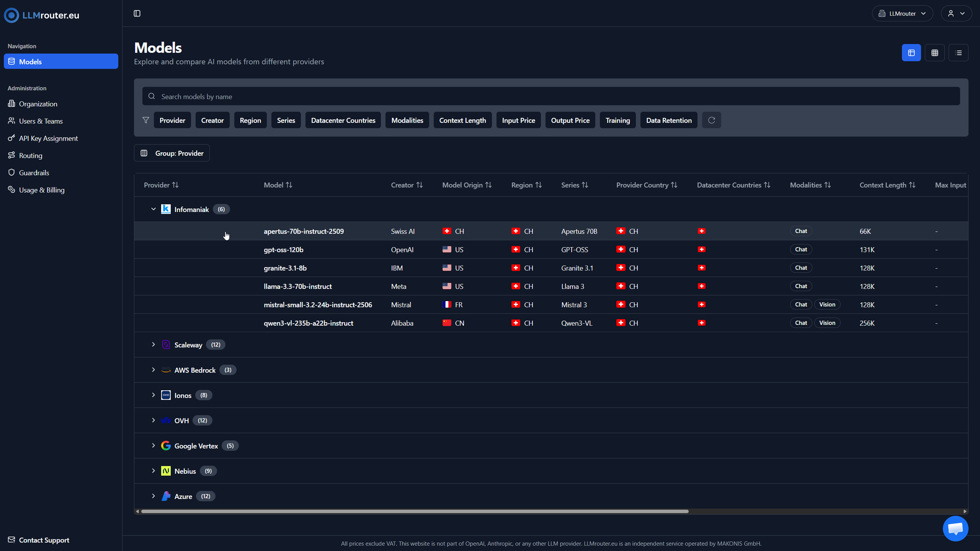Click the Contact Support link
Image resolution: width=980 pixels, height=551 pixels.
click(44, 540)
